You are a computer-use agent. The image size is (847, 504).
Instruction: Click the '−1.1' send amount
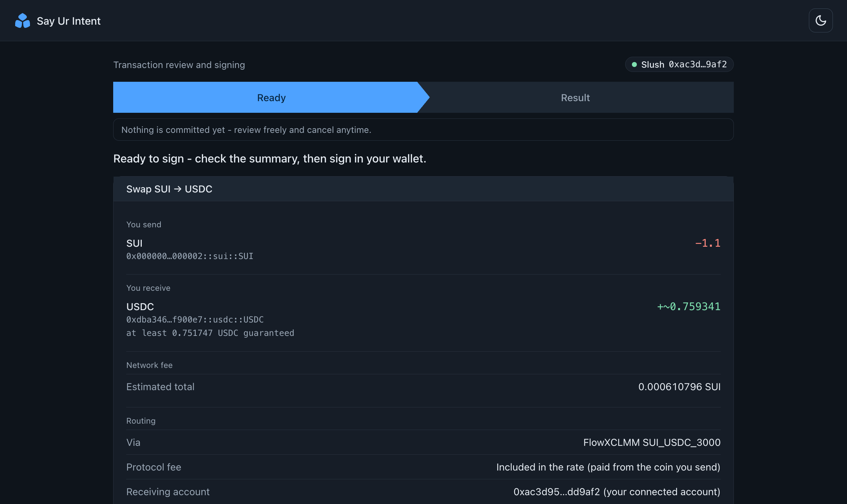(x=708, y=243)
